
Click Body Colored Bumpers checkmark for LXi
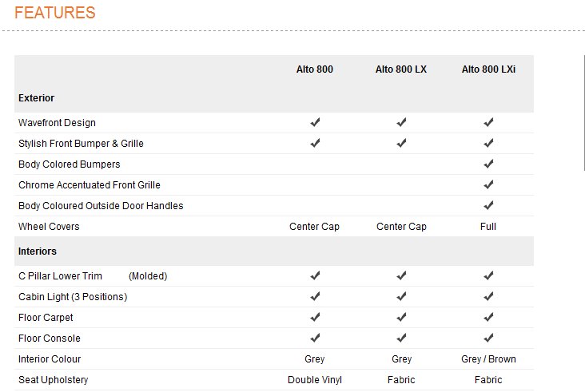488,164
